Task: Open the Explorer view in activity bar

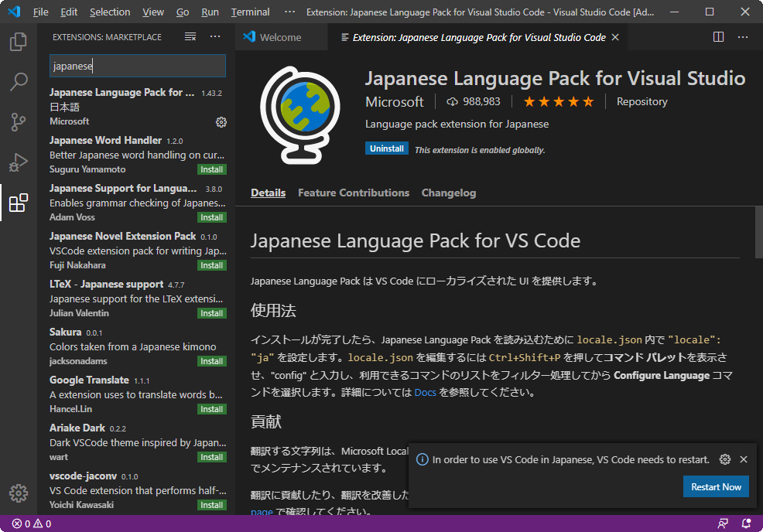Action: [19, 42]
